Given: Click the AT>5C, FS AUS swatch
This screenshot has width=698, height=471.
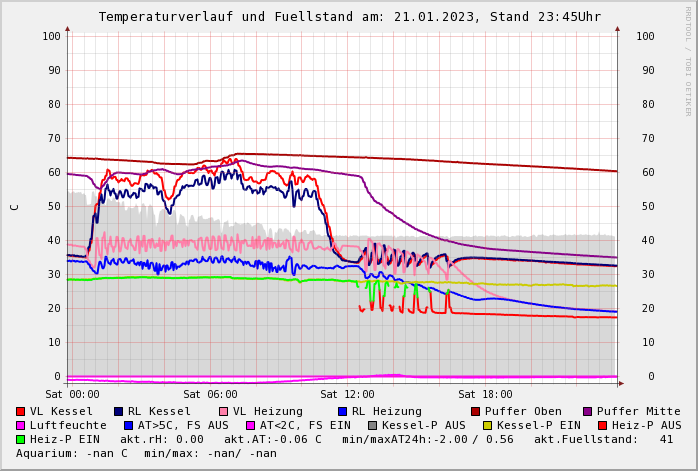Looking at the screenshot, I should coord(128,425).
